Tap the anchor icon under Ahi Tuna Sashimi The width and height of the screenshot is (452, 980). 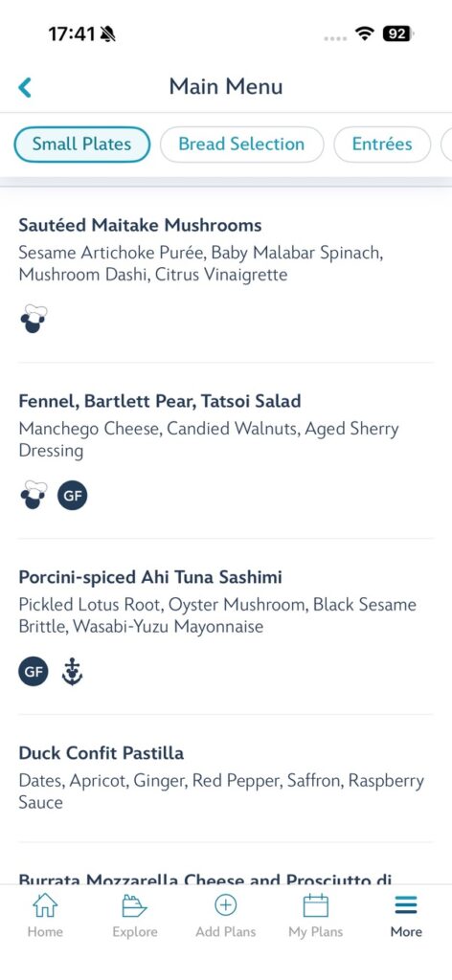(73, 672)
